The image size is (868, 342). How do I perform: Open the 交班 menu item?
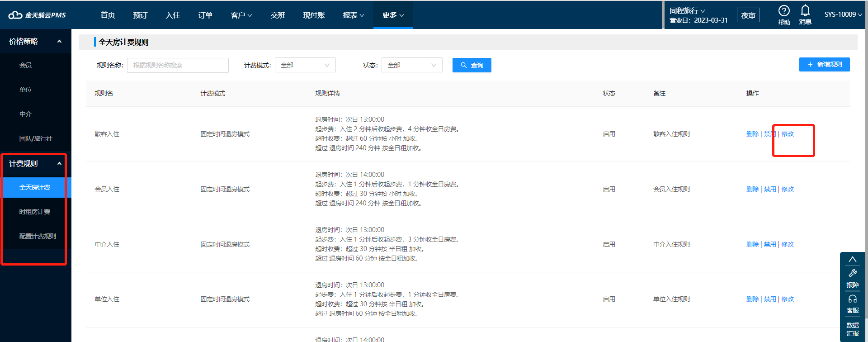click(278, 15)
